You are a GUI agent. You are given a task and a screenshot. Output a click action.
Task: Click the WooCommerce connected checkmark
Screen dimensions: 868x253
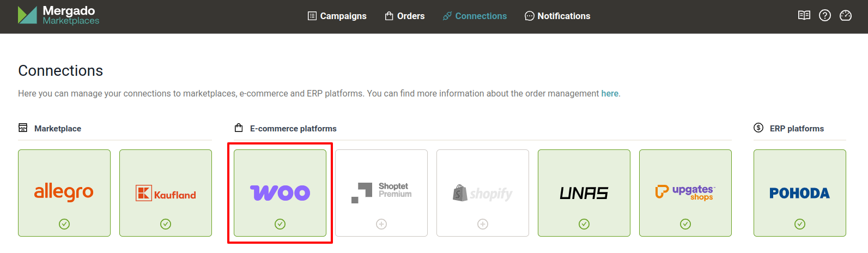coord(280,224)
